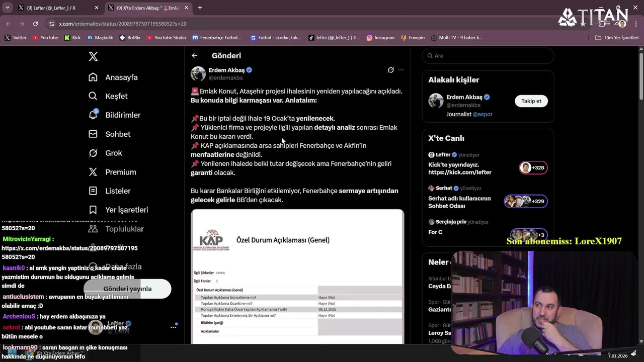
Task: Click Takip et button for Erdem Akbaş
Action: [x=531, y=101]
